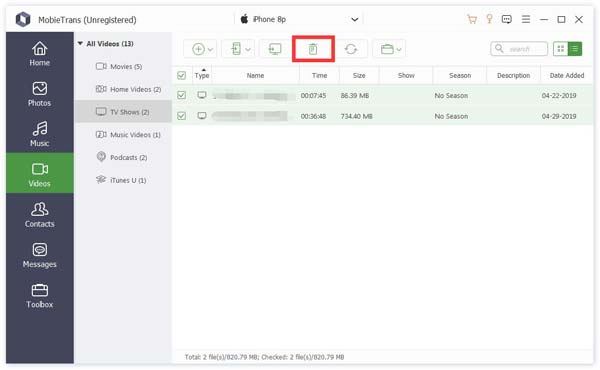Go to Photos in the sidebar
Screen dimensions: 600x370
pos(39,94)
